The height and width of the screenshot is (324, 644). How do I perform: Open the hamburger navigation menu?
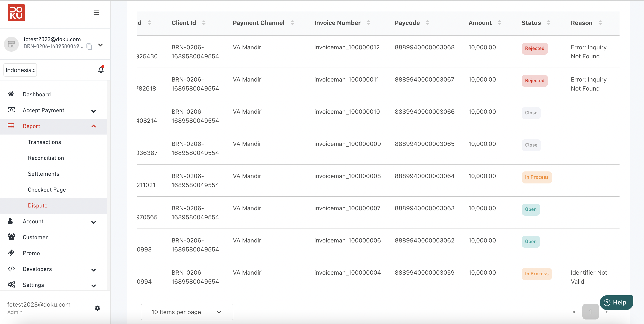point(96,12)
